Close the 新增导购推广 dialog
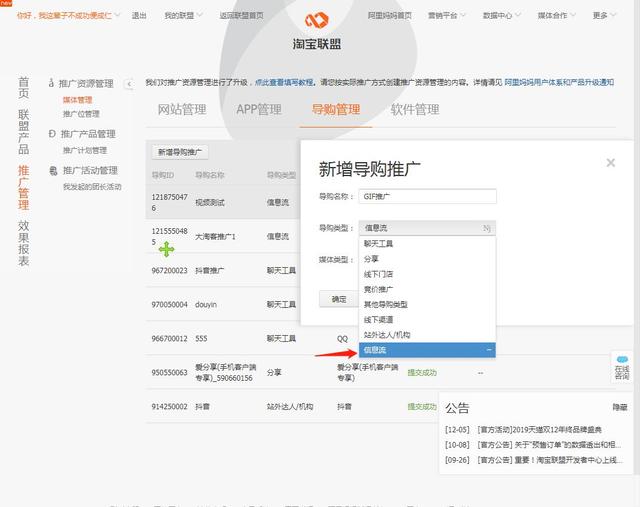The height and width of the screenshot is (507, 640). [x=611, y=163]
